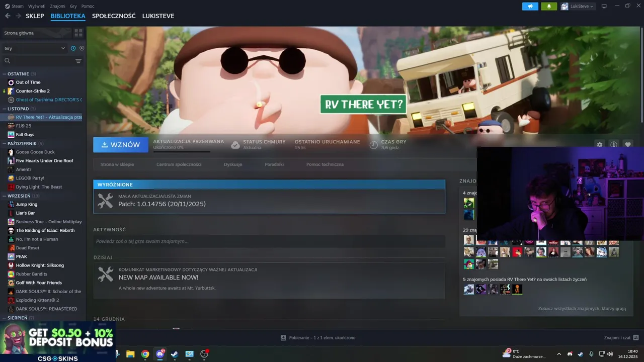Click the library search field
Screen dimensions: 644x362
click(39, 61)
